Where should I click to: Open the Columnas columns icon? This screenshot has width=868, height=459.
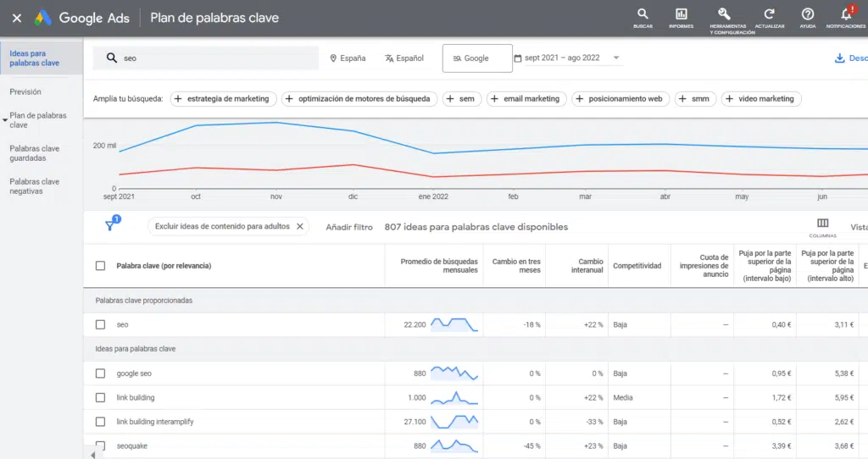click(822, 223)
